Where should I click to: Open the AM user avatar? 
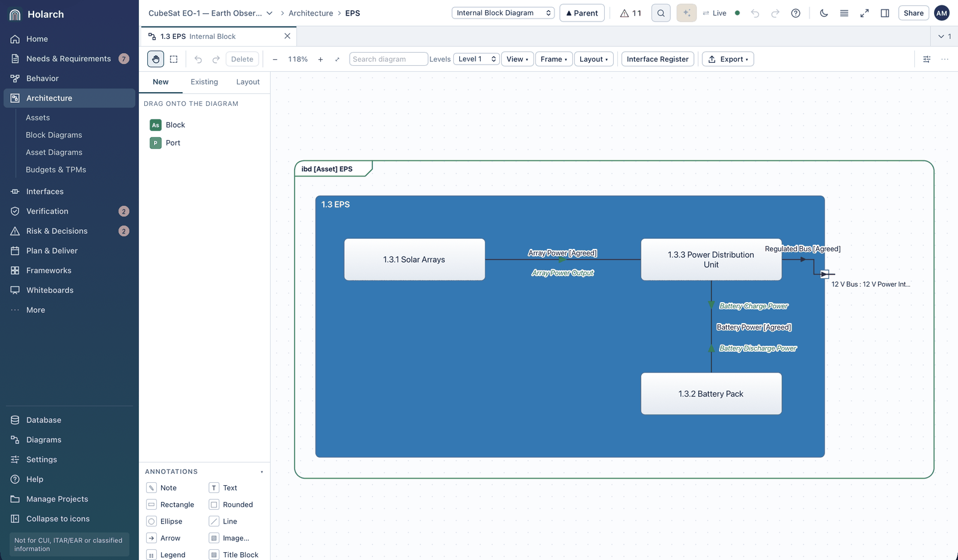point(942,13)
